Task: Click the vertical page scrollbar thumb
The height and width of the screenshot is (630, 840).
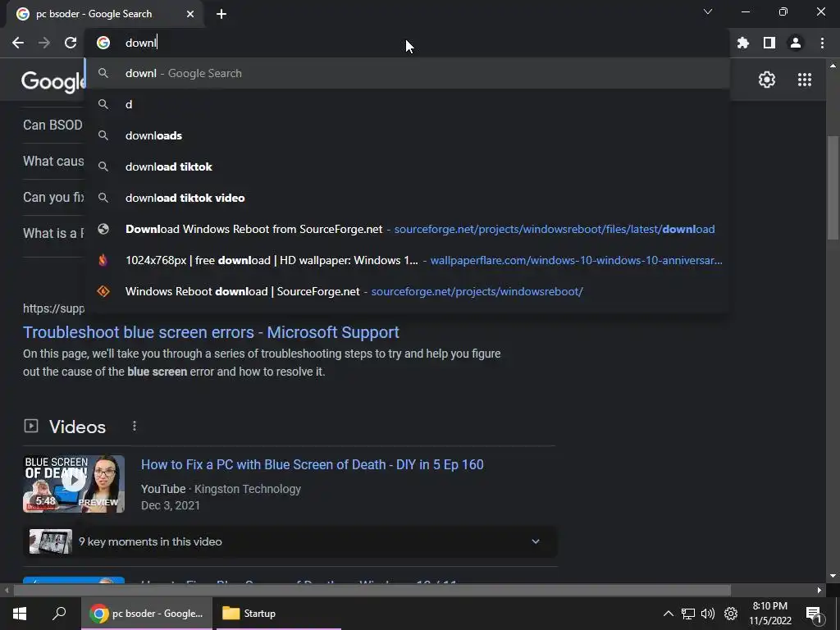Action: click(833, 188)
